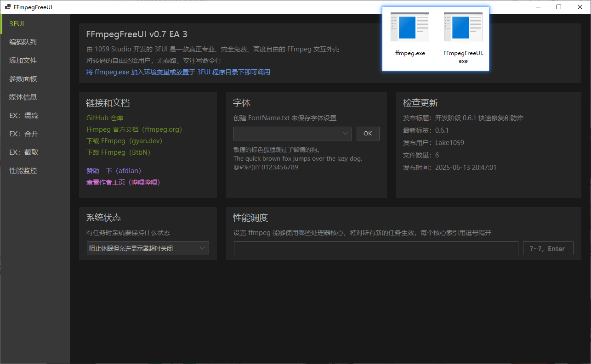Click the quick brown fox sample text

(298, 159)
